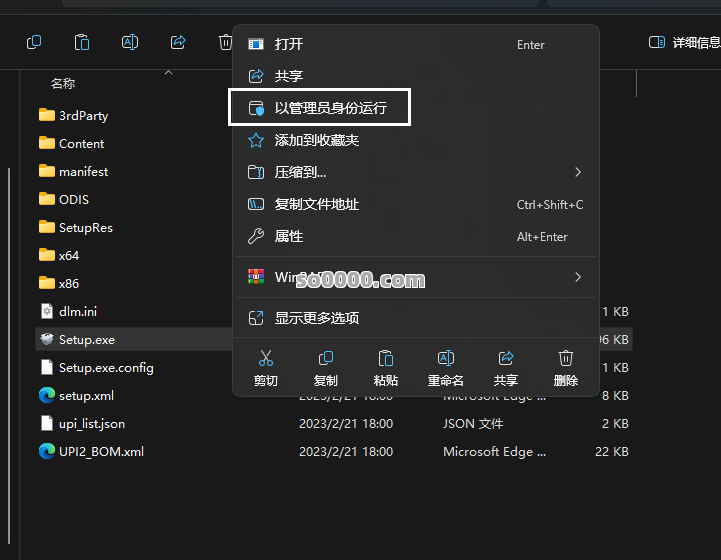Select the 3rdParty folder

[83, 115]
